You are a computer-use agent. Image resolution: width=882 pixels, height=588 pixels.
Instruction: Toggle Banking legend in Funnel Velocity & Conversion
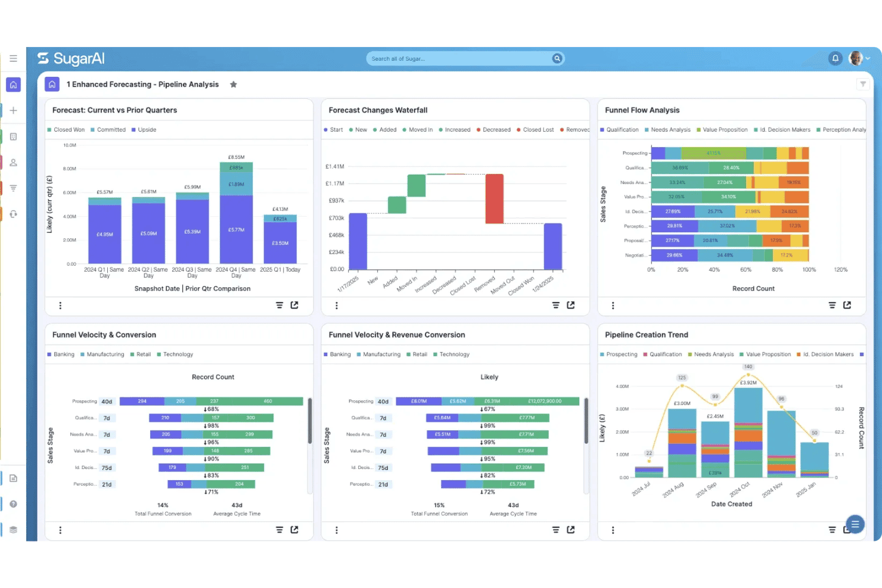(x=61, y=354)
